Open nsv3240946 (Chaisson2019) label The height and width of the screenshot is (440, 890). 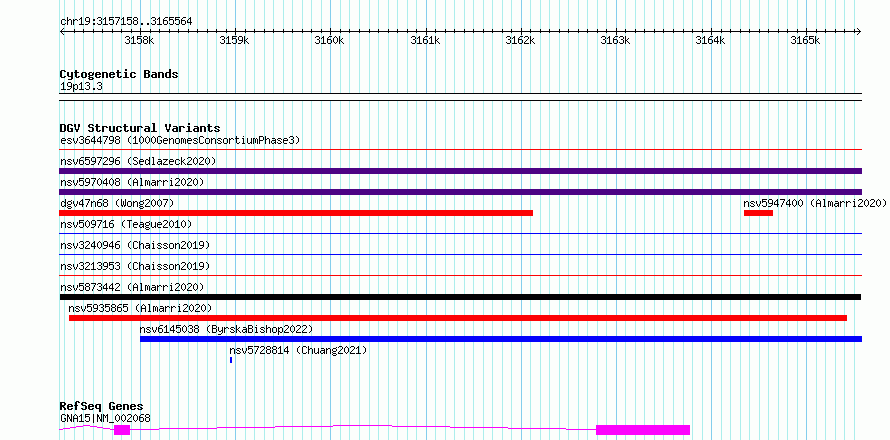point(135,245)
